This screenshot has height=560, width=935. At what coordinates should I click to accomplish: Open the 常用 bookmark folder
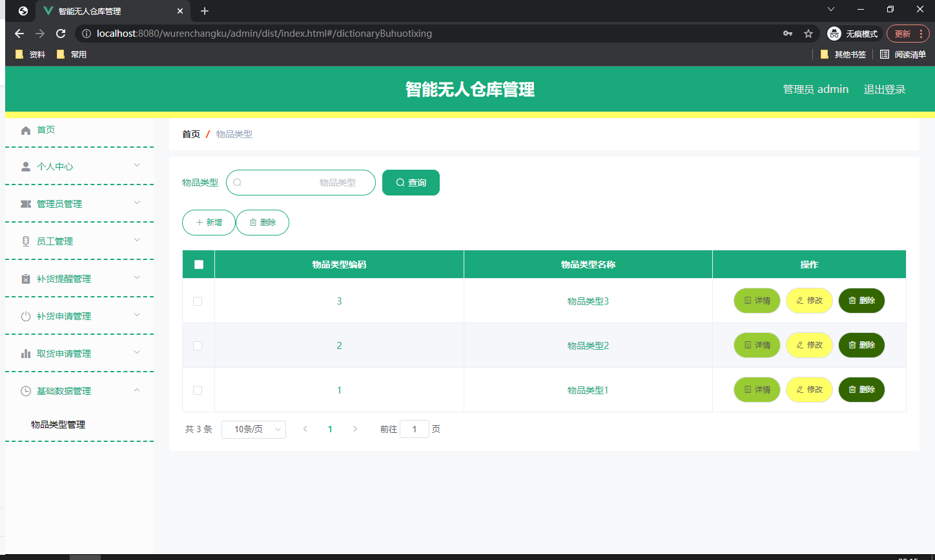coord(72,55)
